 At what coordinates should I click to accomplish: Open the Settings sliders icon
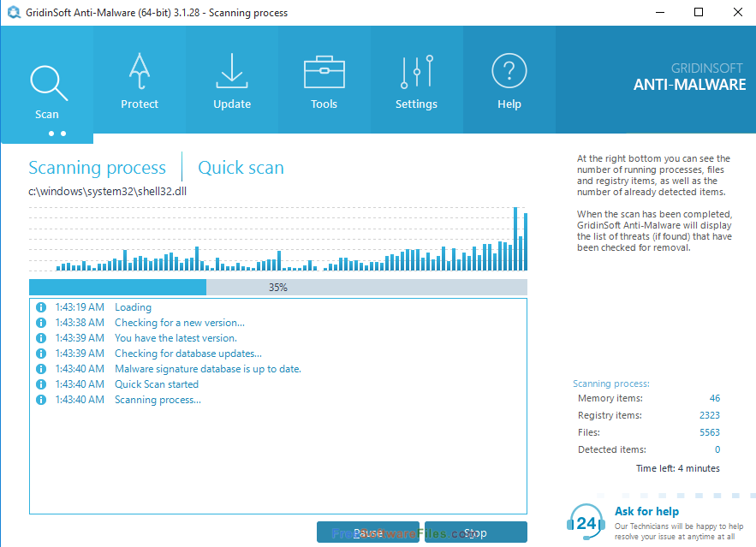tap(417, 72)
